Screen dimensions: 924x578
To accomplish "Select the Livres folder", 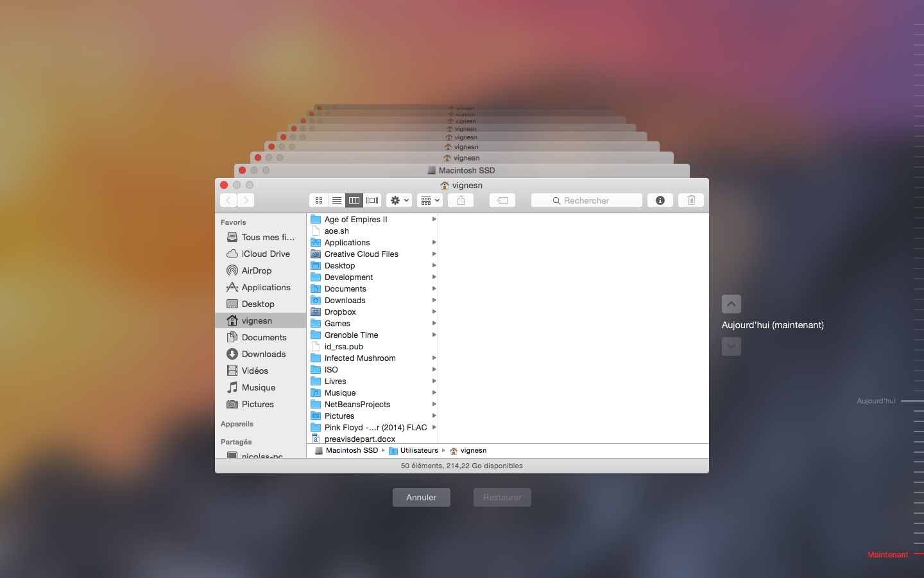I will (x=373, y=381).
